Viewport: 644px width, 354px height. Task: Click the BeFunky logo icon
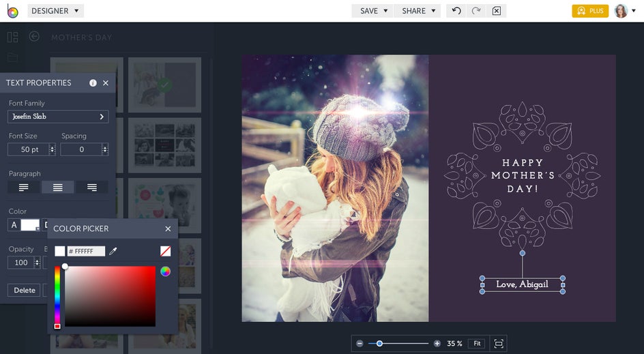pos(12,11)
